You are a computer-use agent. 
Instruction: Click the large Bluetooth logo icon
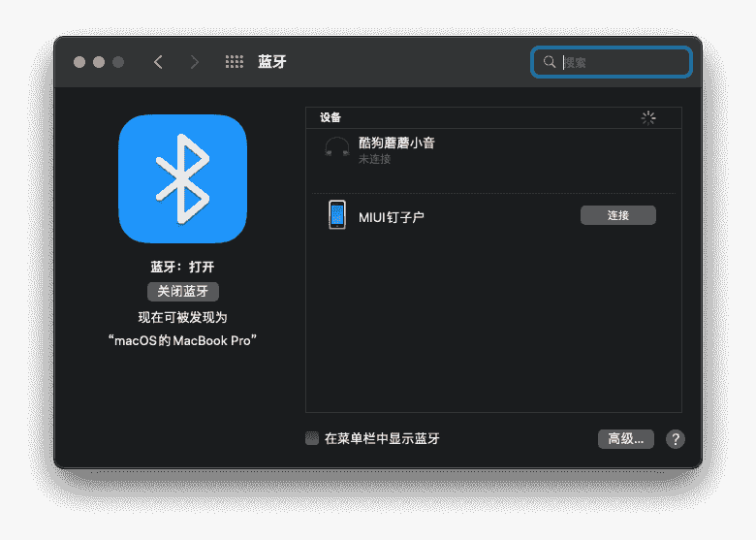point(182,178)
